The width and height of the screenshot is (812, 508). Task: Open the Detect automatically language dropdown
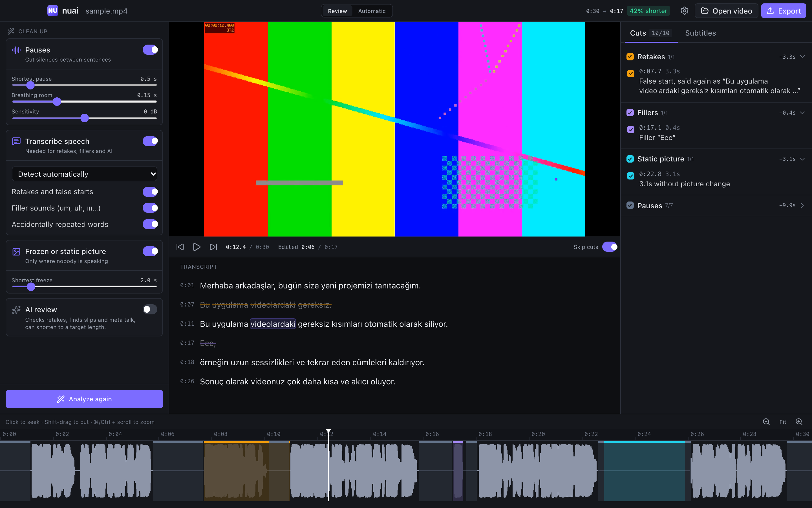(x=85, y=174)
